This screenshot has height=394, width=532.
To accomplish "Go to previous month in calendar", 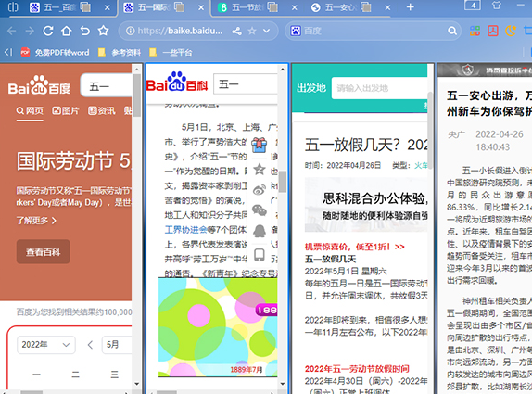I will pyautogui.click(x=90, y=345).
